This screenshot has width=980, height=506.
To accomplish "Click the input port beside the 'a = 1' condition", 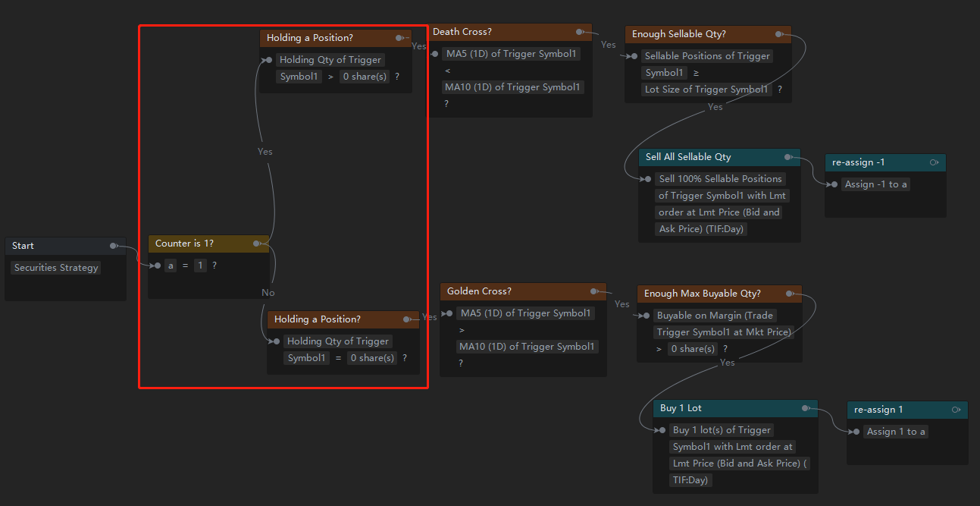I will (x=157, y=266).
